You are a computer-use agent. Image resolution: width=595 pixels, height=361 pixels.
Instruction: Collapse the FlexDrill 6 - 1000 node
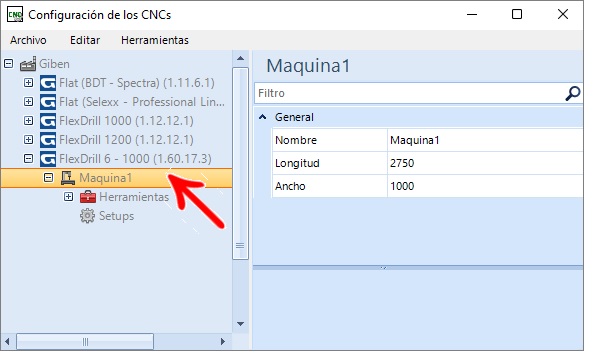point(28,158)
